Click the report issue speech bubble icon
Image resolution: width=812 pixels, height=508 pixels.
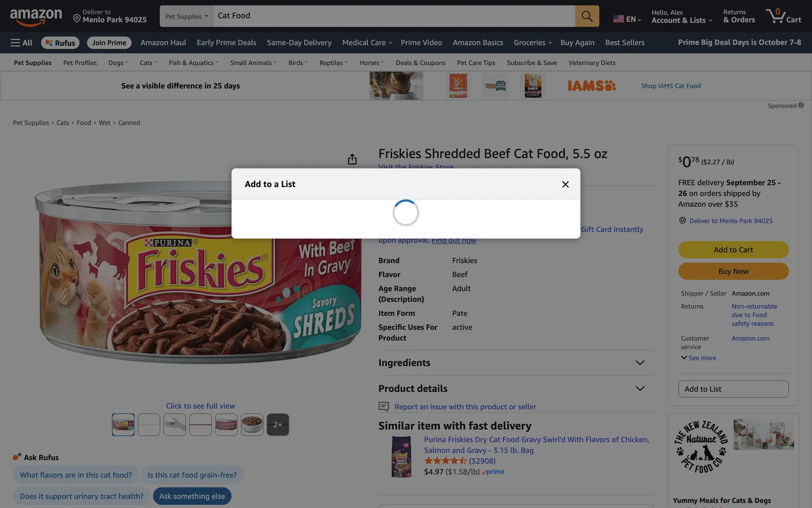click(383, 407)
